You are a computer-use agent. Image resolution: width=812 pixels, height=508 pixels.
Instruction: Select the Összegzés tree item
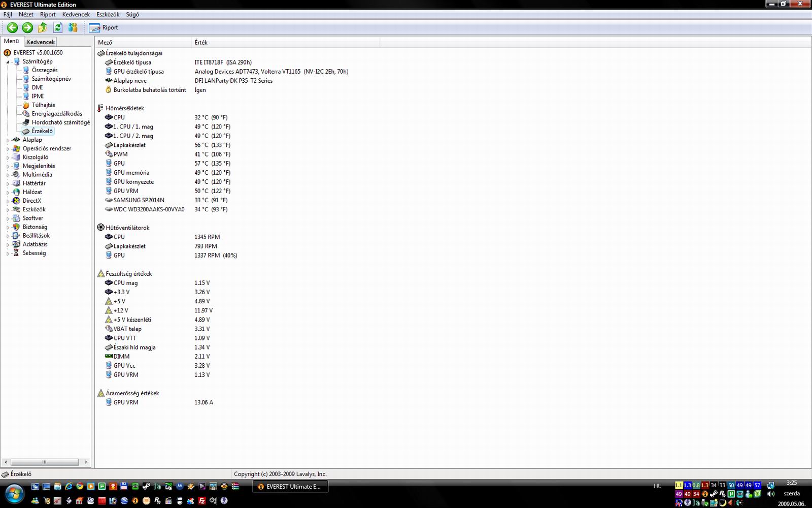[45, 70]
